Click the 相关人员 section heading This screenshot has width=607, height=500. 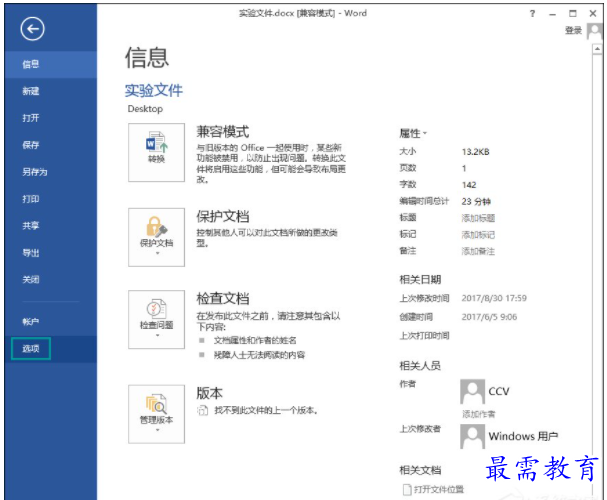[x=420, y=366]
